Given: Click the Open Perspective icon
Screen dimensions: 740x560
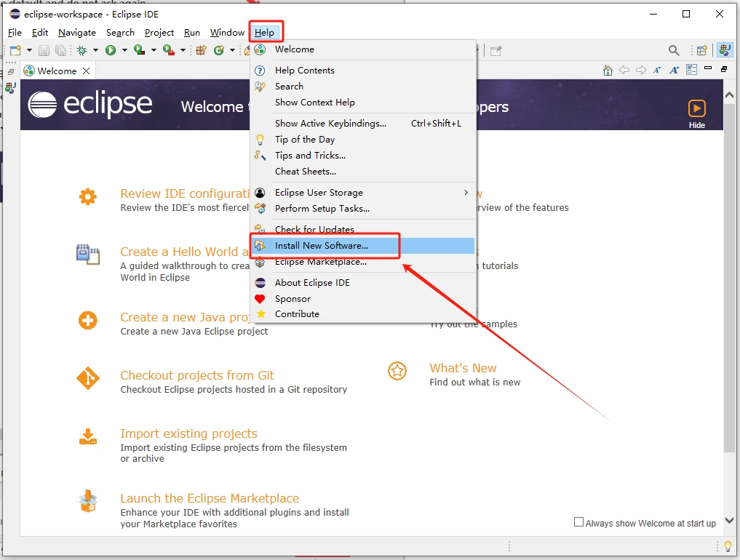Looking at the screenshot, I should [701, 50].
